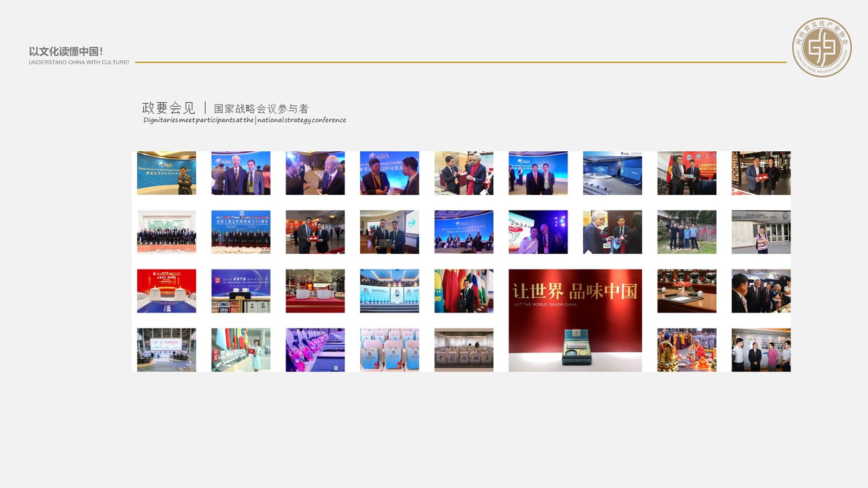Select the purple-lit pink decorations photo

tap(315, 350)
